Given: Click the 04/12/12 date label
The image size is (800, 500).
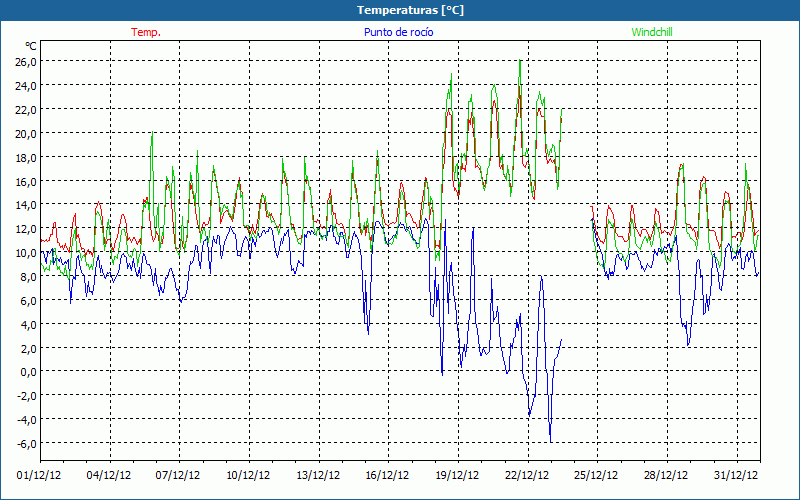Looking at the screenshot, I should pos(109,475).
